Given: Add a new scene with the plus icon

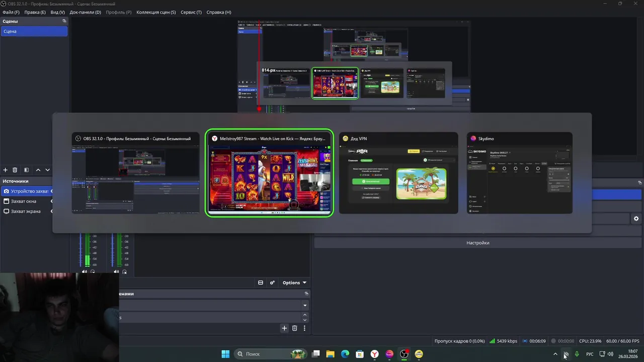Looking at the screenshot, I should click(x=6, y=170).
